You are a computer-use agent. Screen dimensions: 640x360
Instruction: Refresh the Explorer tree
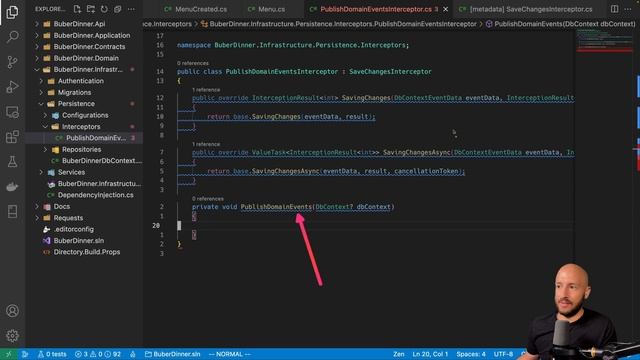click(104, 9)
